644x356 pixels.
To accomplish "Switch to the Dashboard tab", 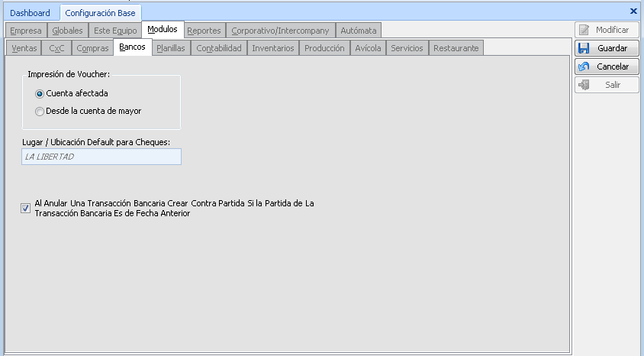I will pos(30,13).
